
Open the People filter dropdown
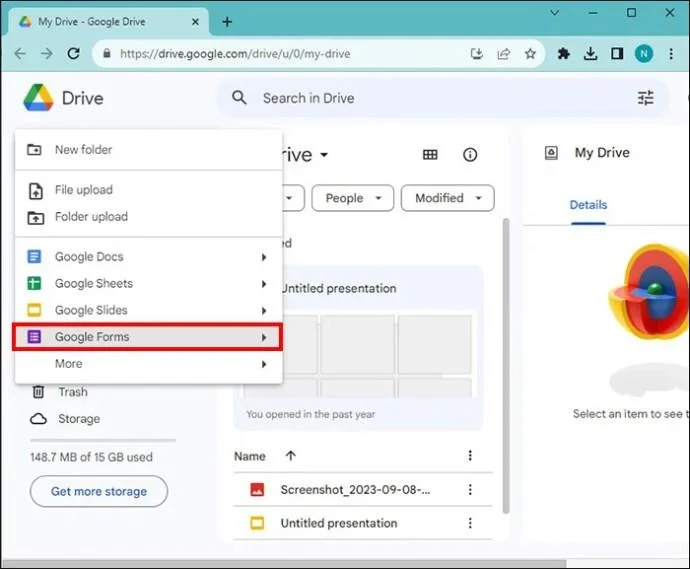click(x=353, y=198)
